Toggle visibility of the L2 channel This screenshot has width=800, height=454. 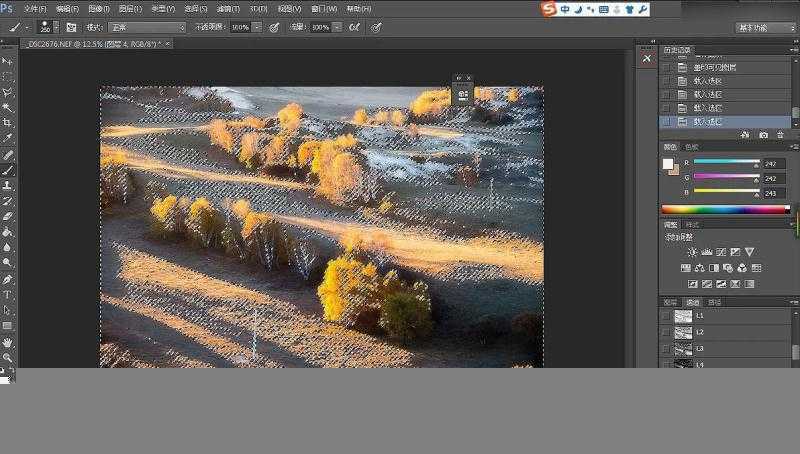point(666,333)
